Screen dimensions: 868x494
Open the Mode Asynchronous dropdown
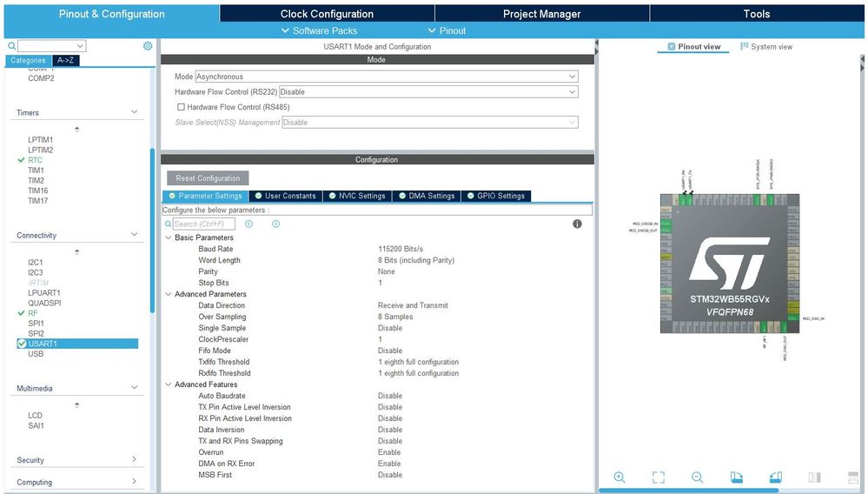click(x=387, y=77)
